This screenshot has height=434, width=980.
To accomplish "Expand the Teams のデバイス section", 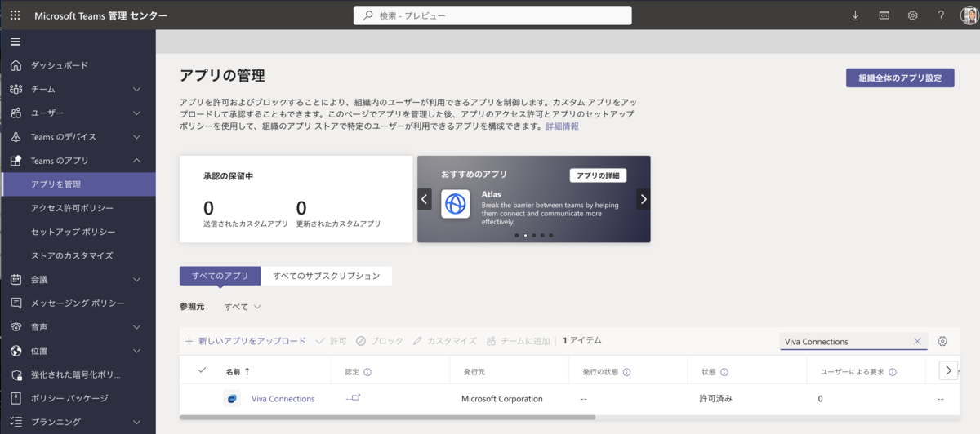I will [136, 136].
